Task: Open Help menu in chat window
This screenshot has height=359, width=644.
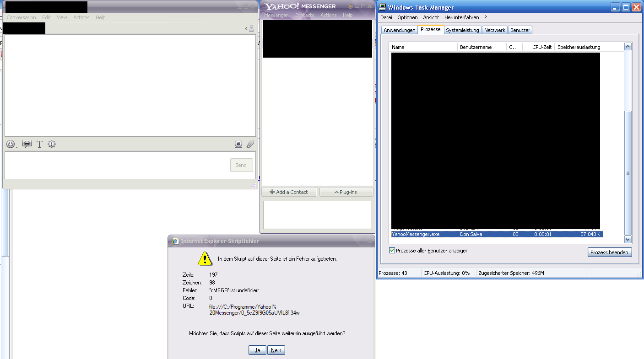Action: click(x=101, y=17)
